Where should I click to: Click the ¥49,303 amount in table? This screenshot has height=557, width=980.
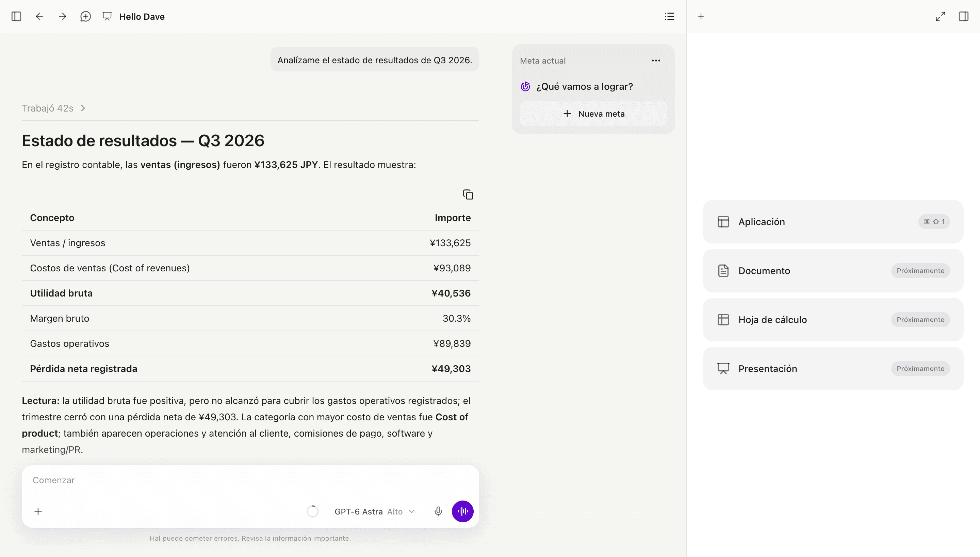pyautogui.click(x=451, y=369)
